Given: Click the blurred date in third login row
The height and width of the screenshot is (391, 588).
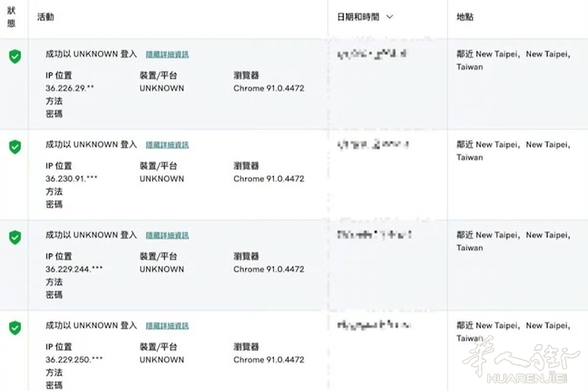Looking at the screenshot, I should pos(375,235).
